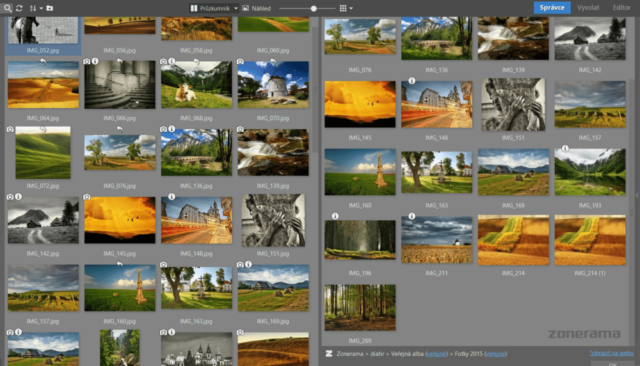Select the Správce module button

[x=552, y=8]
